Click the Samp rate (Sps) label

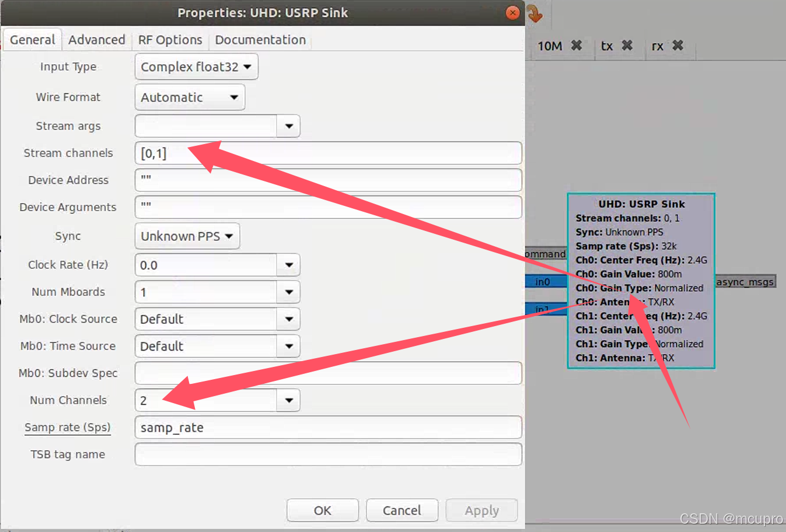click(x=68, y=428)
